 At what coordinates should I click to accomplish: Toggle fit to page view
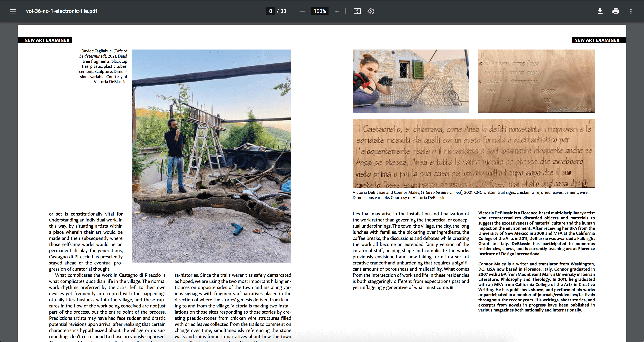click(357, 11)
